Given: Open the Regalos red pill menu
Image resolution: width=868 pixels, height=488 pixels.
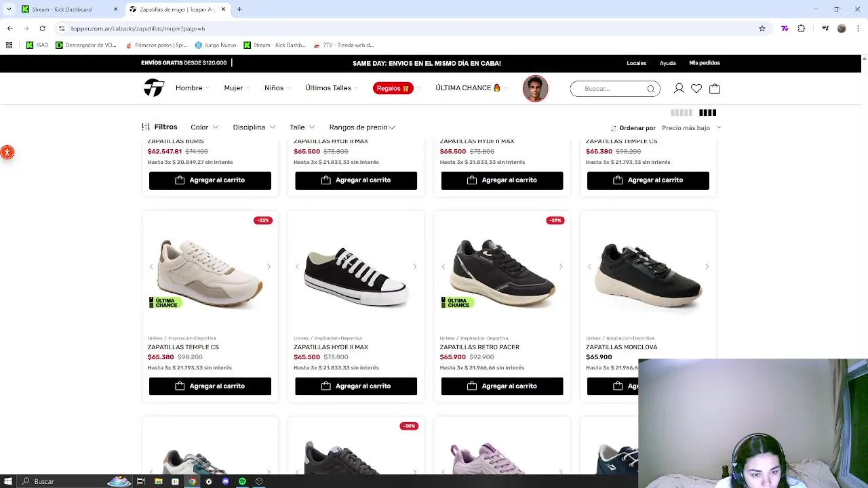Looking at the screenshot, I should coord(393,88).
